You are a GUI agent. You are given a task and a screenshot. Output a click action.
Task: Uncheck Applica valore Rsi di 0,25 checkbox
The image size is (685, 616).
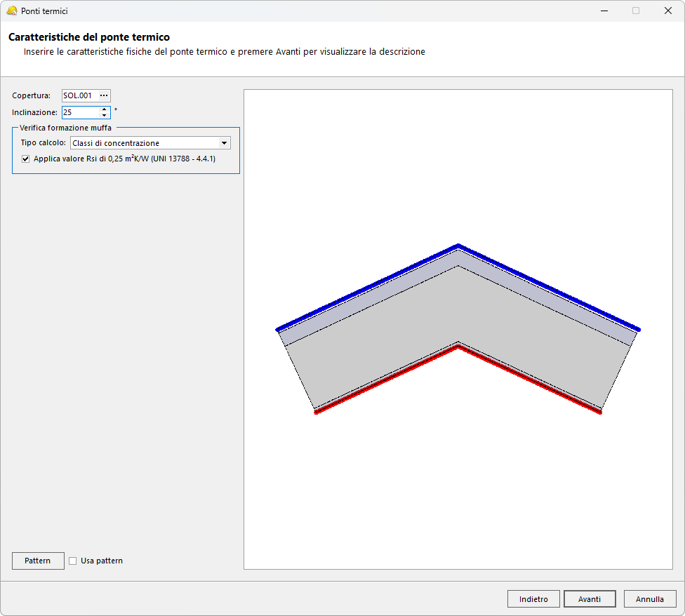point(26,159)
